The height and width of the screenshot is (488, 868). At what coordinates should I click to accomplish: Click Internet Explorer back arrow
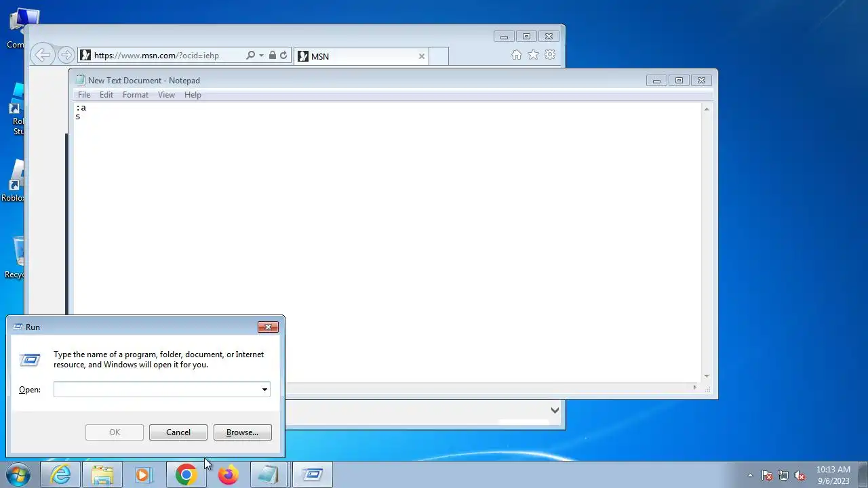tap(42, 56)
